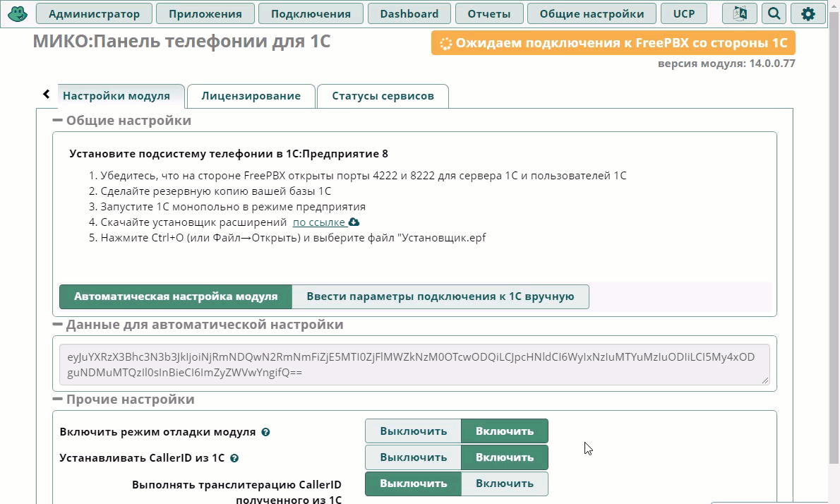
Task: Disable 'Устанавливать CallerID из 1С'
Action: point(413,457)
